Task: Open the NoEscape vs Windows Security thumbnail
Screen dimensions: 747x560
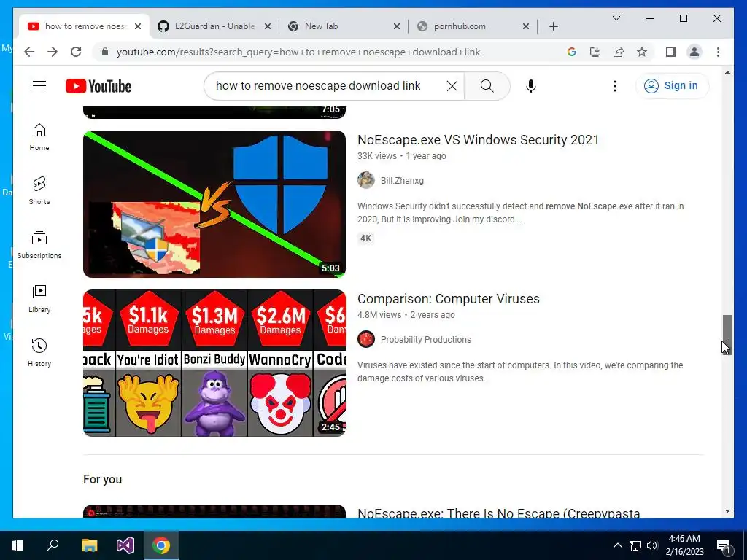Action: (214, 204)
